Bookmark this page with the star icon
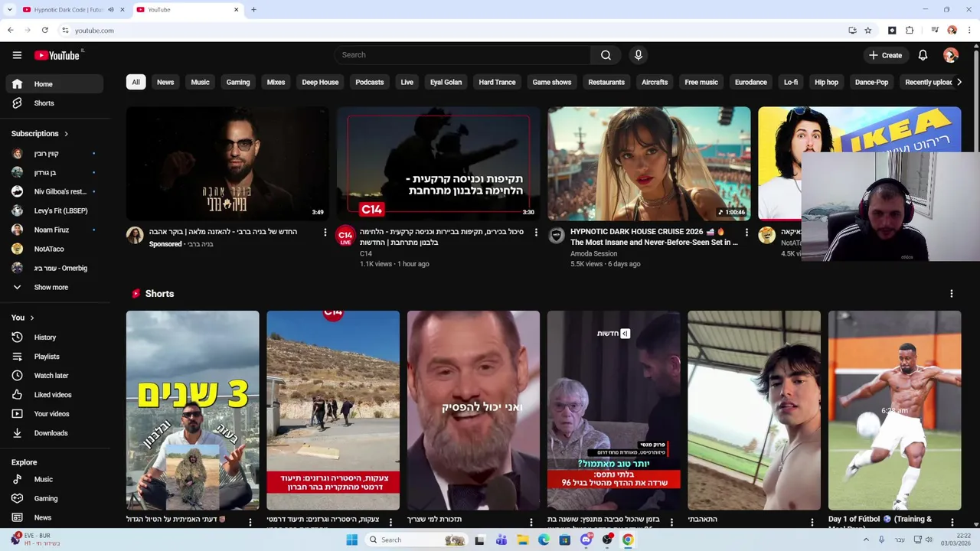The height and width of the screenshot is (551, 980). pyautogui.click(x=867, y=31)
